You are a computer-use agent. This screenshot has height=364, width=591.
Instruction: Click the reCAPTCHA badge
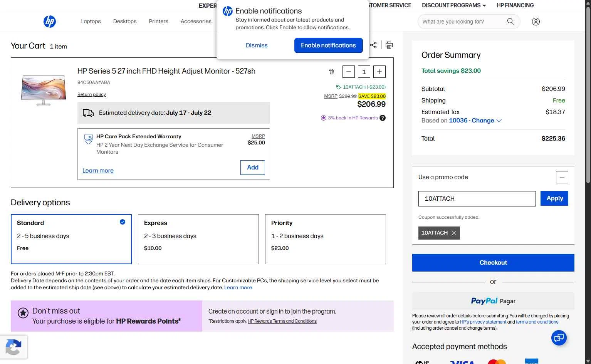13,347
